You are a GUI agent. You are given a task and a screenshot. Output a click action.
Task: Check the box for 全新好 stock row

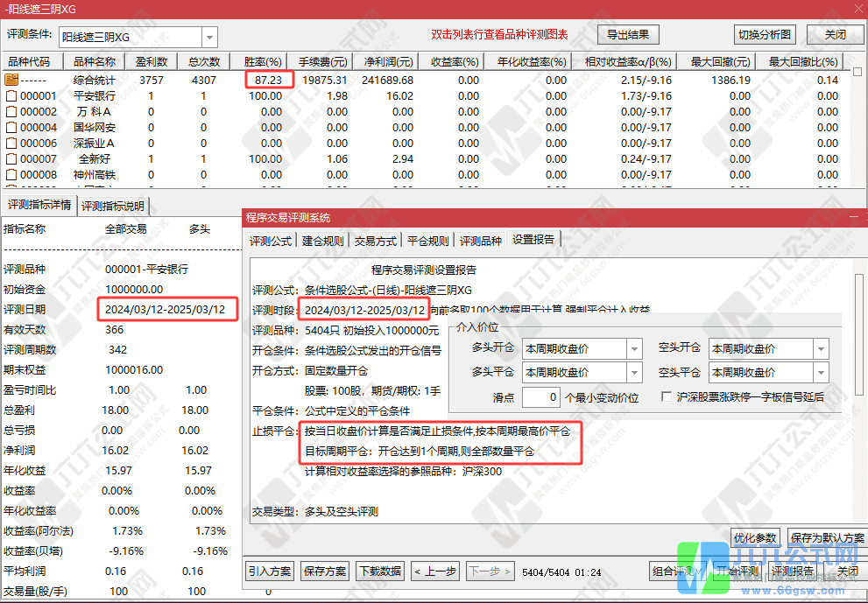10,158
